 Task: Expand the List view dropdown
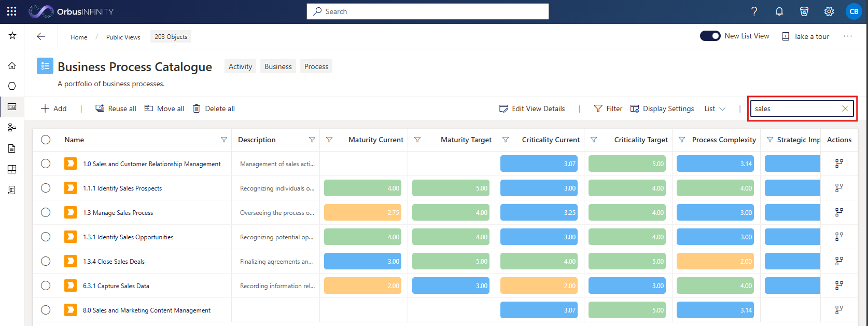[x=715, y=108]
